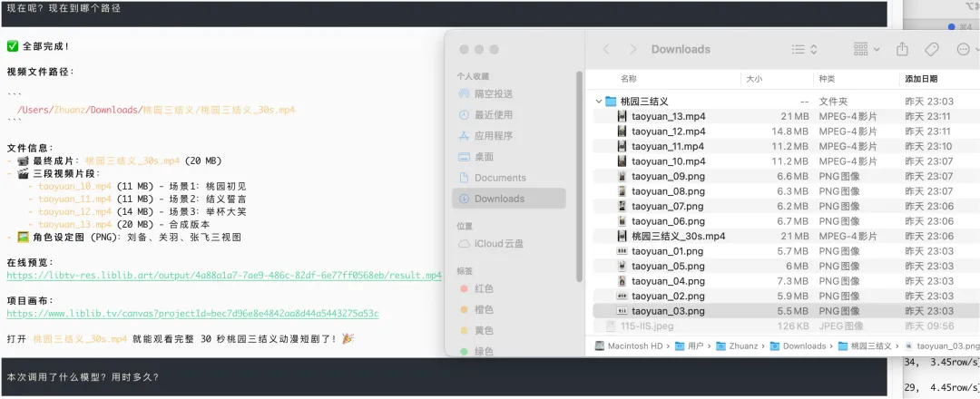
Task: Open view mode up-down arrows selector
Action: pos(813,49)
